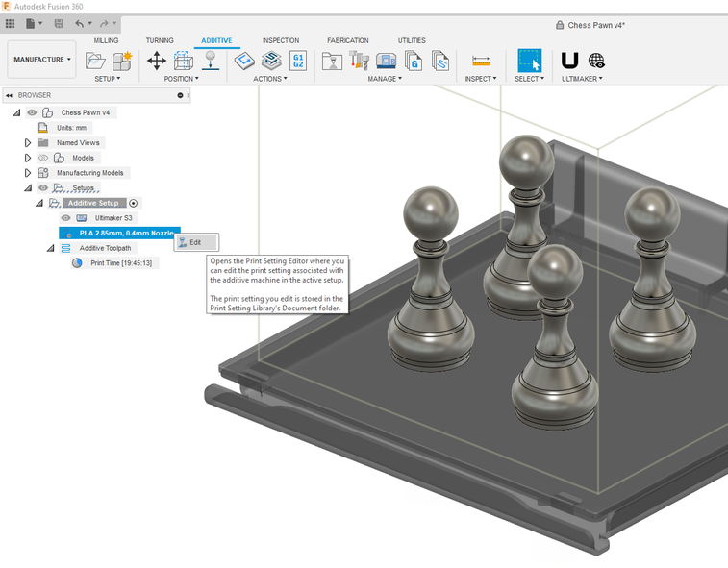Select the ADDITIVE tab
Image resolution: width=728 pixels, height=568 pixels.
tap(216, 40)
